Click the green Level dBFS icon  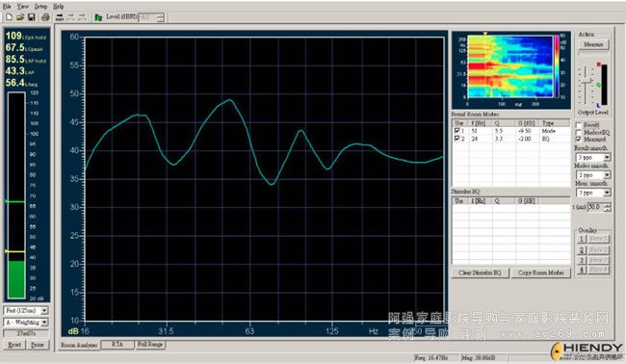coord(98,17)
